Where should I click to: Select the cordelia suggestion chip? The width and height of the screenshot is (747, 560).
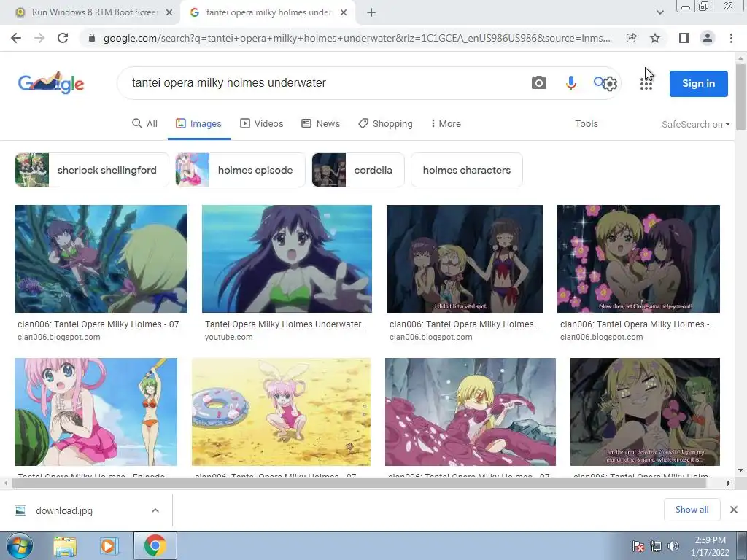(358, 170)
